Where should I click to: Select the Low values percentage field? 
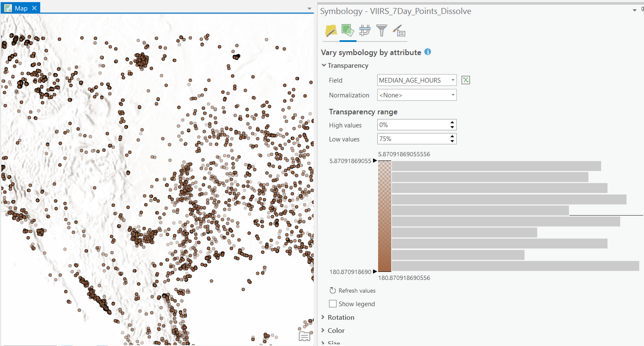click(x=413, y=138)
